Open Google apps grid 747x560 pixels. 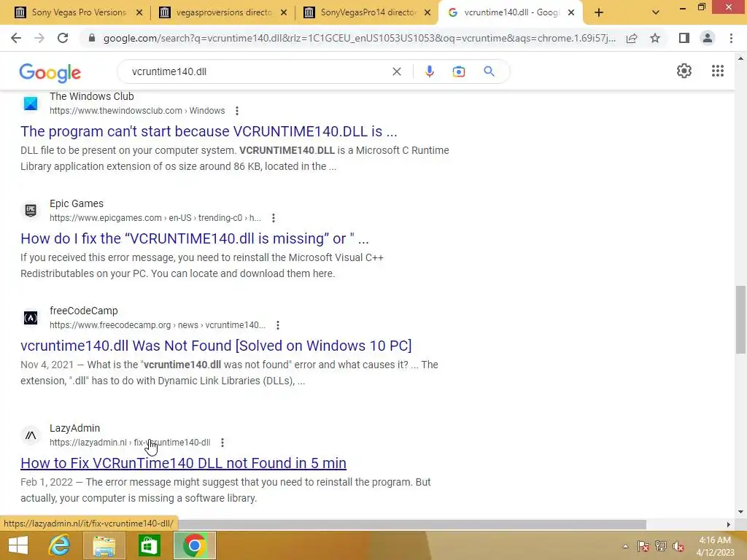[718, 71]
